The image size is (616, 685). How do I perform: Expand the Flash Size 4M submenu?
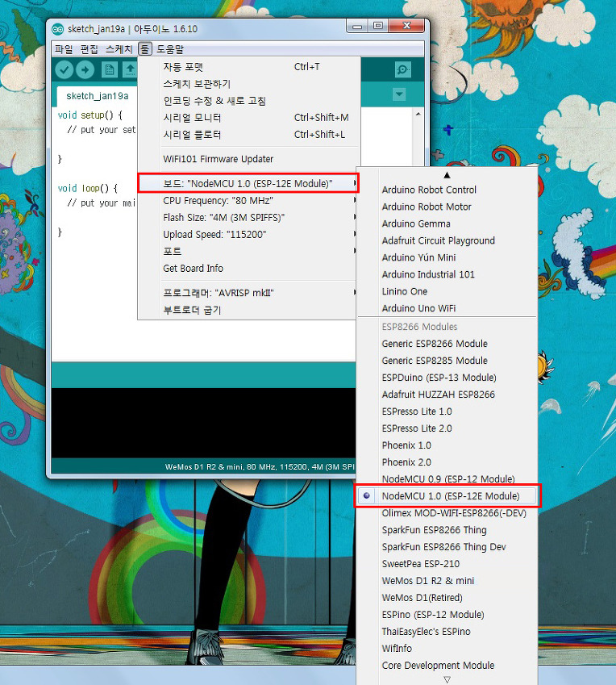248,218
